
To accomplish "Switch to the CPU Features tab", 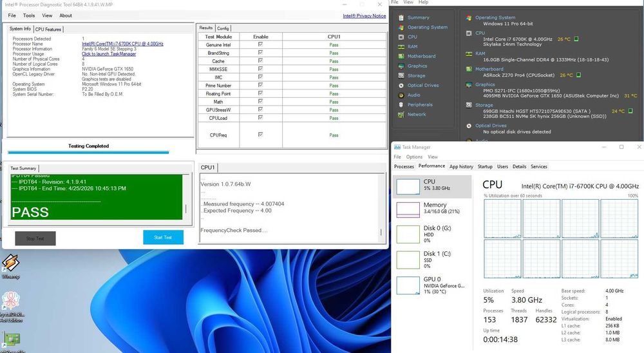I will coord(48,30).
